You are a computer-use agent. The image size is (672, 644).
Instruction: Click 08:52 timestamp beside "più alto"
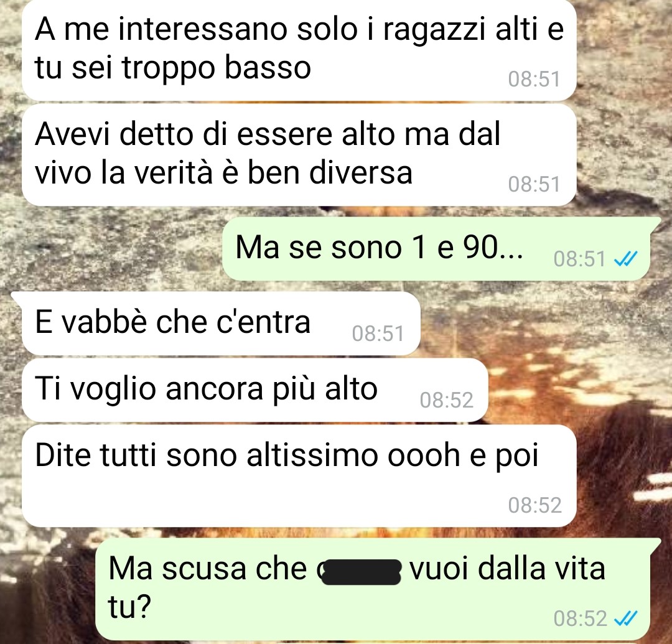coord(446,400)
